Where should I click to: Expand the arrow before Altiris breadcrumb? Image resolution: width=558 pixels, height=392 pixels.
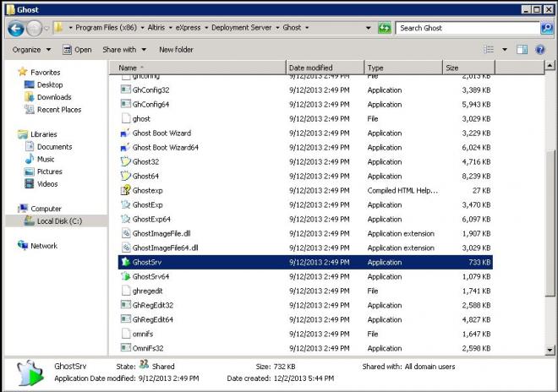(142, 28)
